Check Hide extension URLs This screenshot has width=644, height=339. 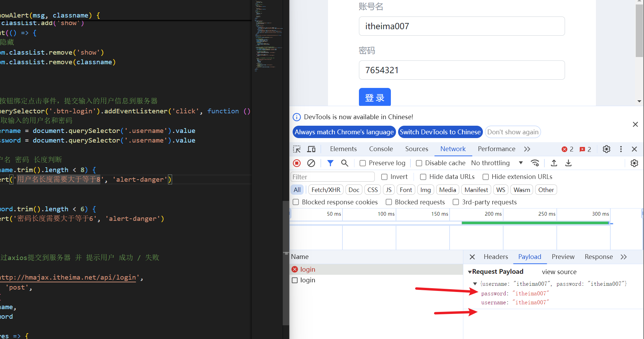[486, 177]
